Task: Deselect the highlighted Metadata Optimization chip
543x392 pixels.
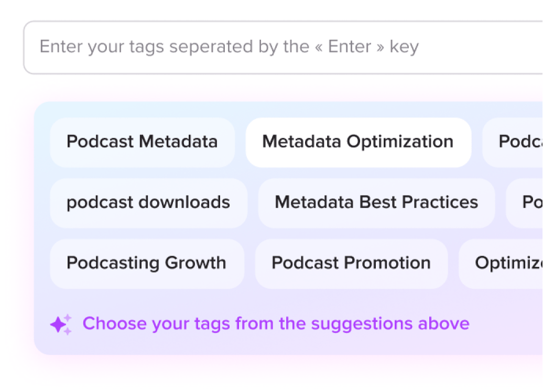Action: (358, 142)
